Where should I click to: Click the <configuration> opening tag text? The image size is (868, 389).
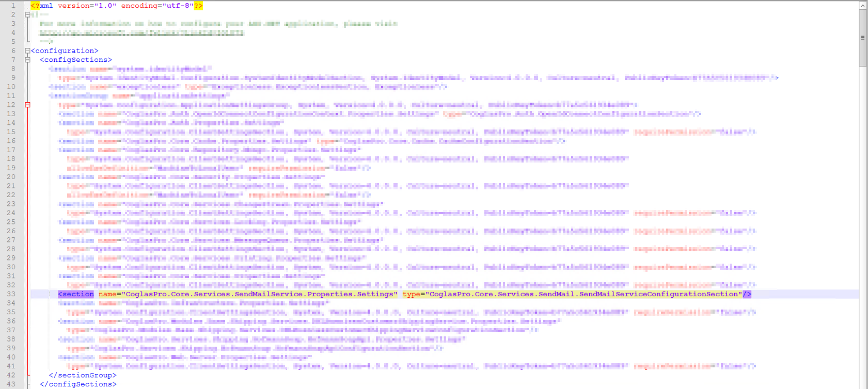(65, 51)
